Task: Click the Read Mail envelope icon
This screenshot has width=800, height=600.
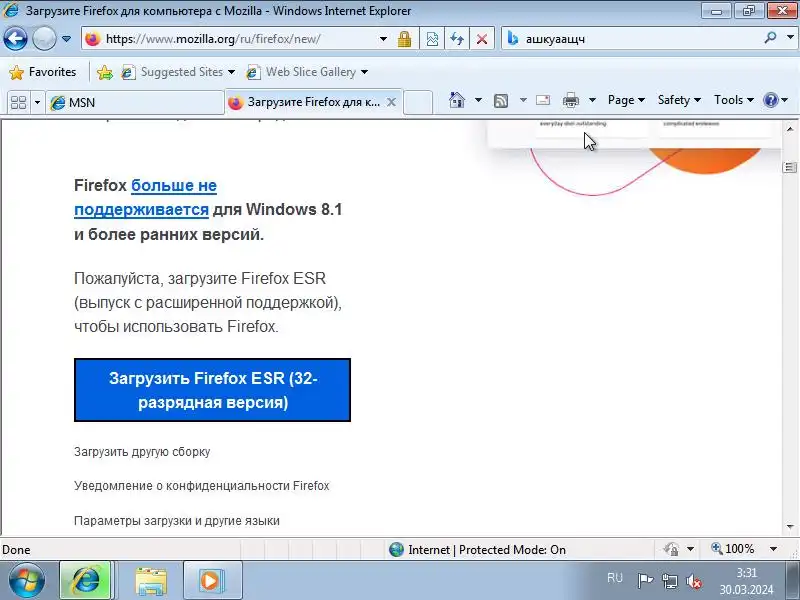Action: pos(543,100)
